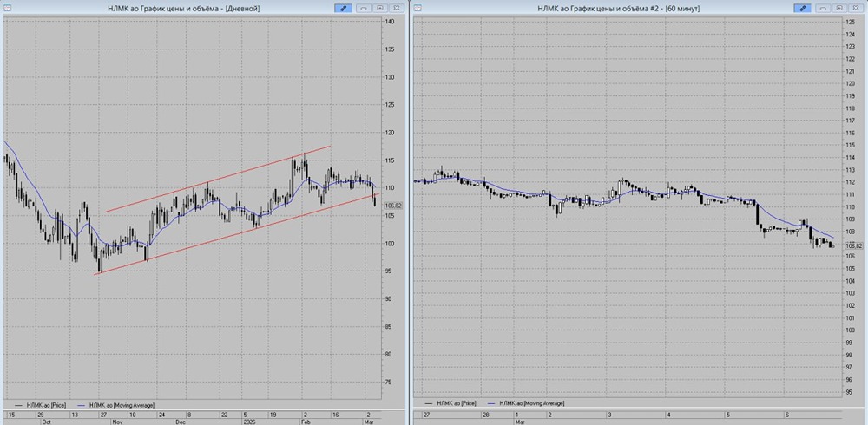The image size is (868, 425).
Task: Select НЛМК ао [Price] legend in the 60-minute chart
Action: (452, 404)
